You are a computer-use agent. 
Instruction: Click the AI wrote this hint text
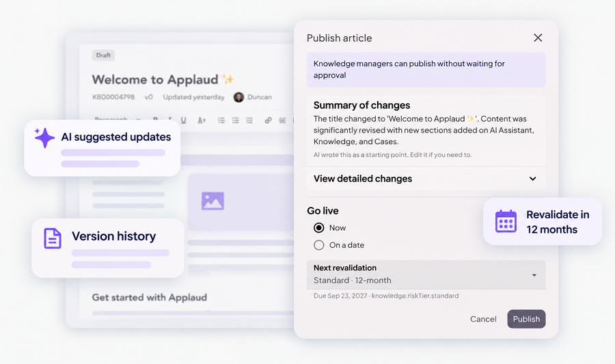click(393, 155)
